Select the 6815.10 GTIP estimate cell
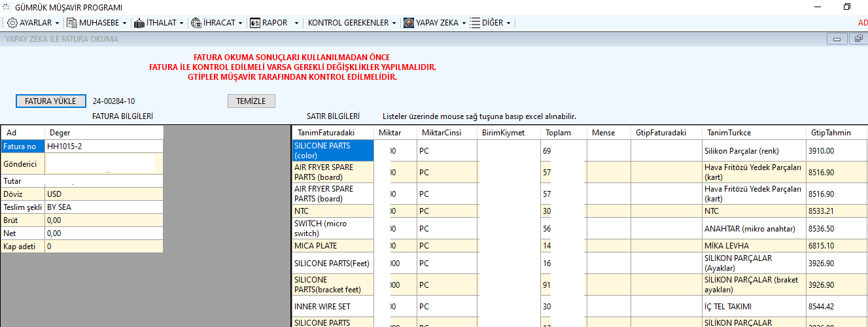Viewport: 868px width, 327px height. tap(837, 246)
